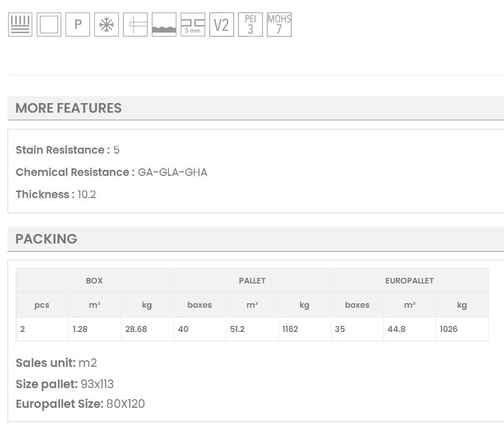Click the box weight value 28.68
The image size is (504, 428).
tap(136, 329)
